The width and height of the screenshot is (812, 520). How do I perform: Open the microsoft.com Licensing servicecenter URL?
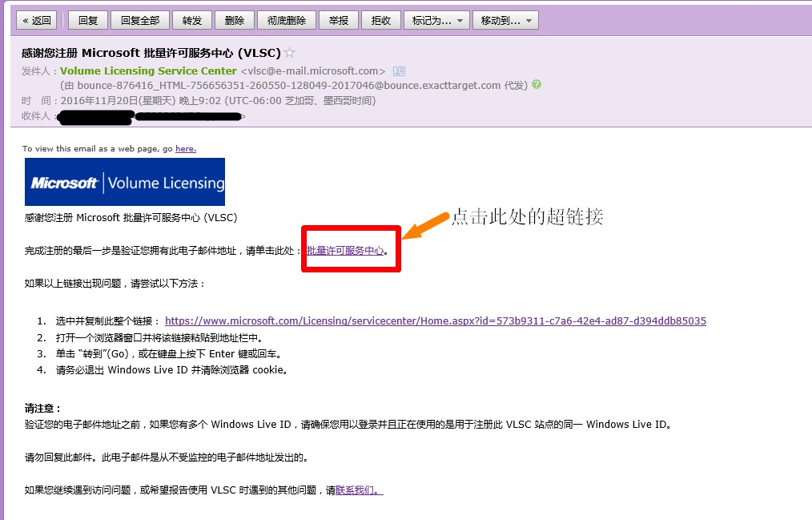(x=436, y=320)
